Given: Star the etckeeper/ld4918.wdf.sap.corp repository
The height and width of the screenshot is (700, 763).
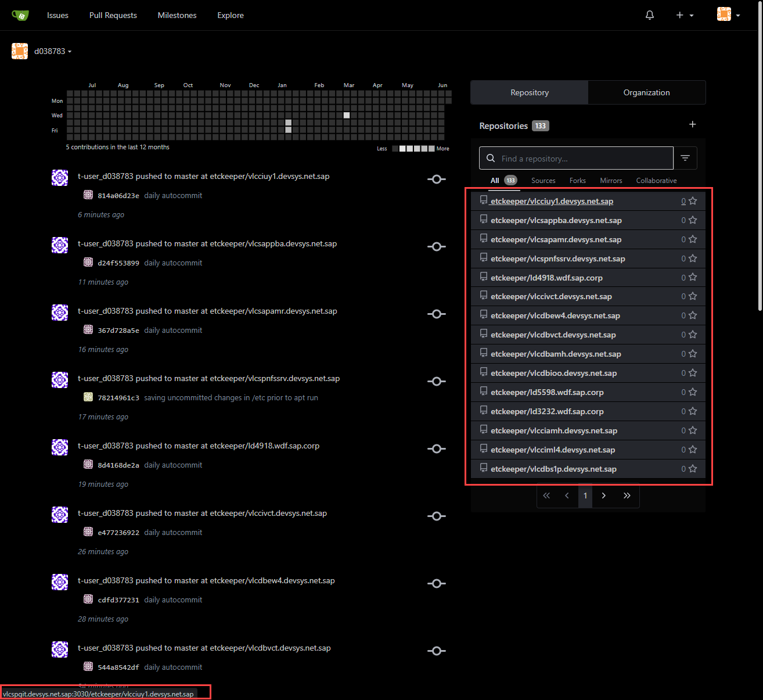Looking at the screenshot, I should point(693,278).
